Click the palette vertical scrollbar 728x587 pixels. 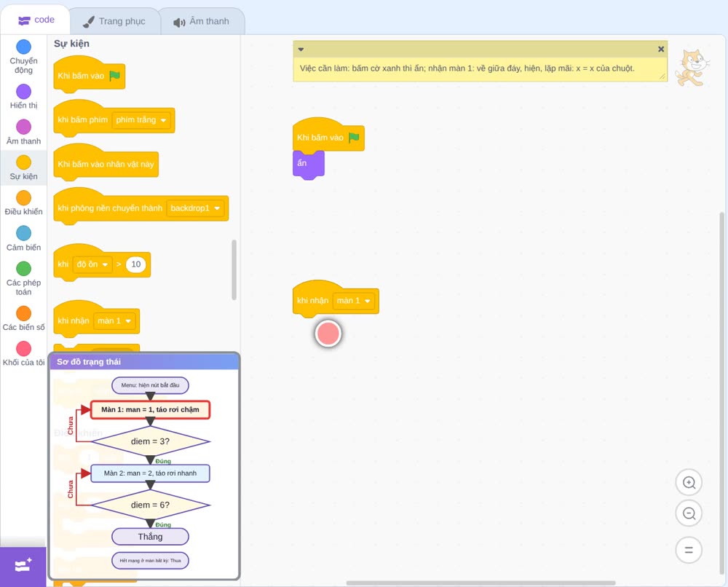coord(234,269)
